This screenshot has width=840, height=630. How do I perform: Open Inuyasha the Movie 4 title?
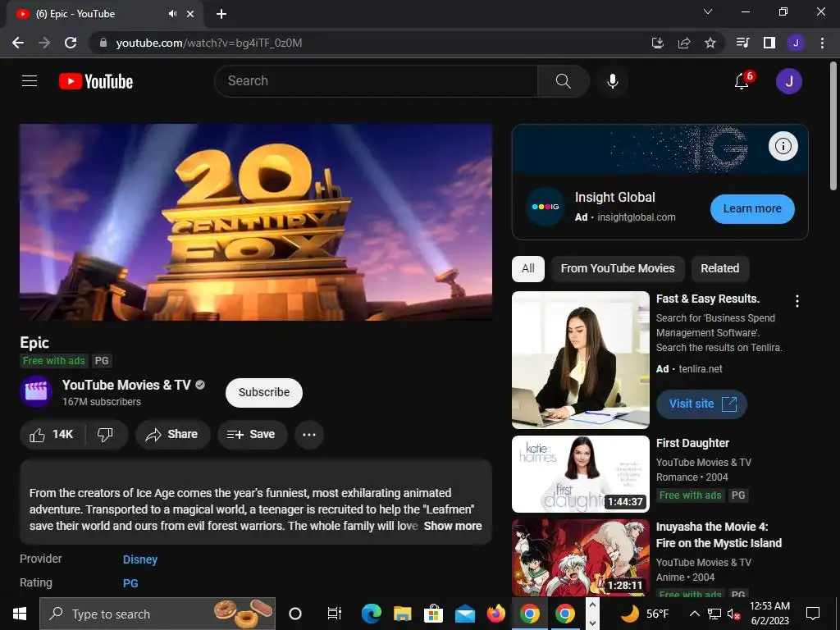tap(719, 535)
